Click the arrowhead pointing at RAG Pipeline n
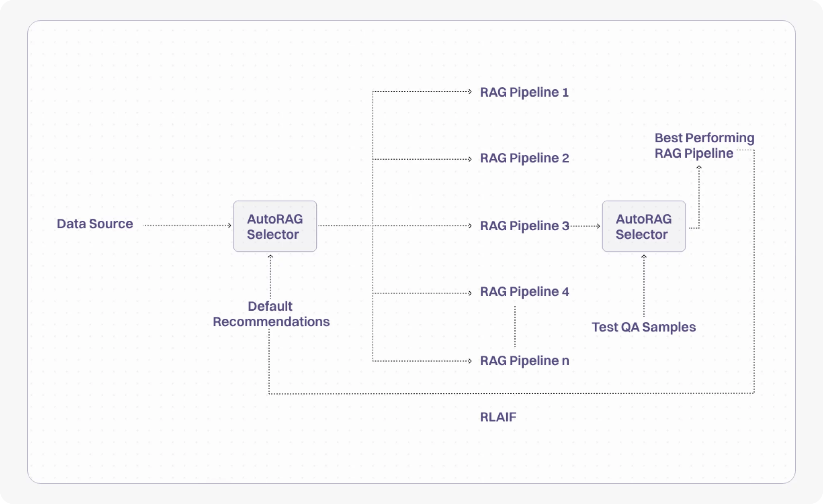 470,361
